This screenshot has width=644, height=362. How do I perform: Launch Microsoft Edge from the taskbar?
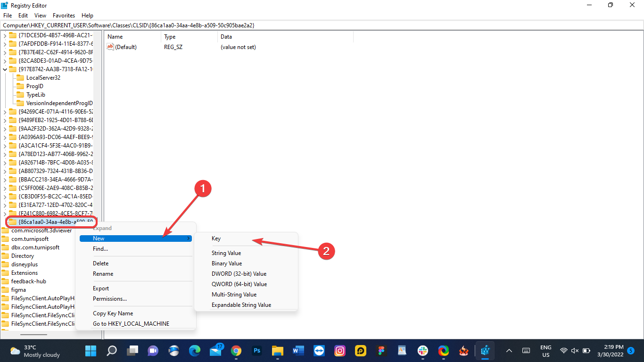coord(195,351)
